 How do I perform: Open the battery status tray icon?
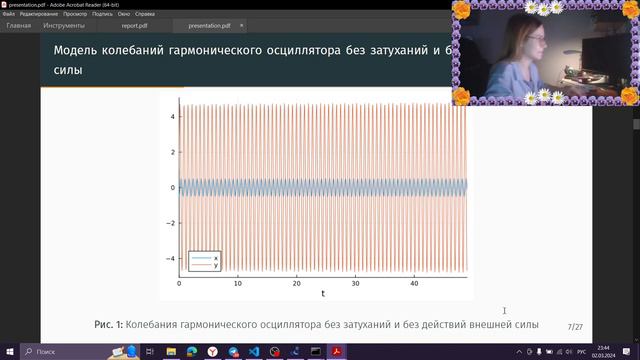(x=549, y=351)
